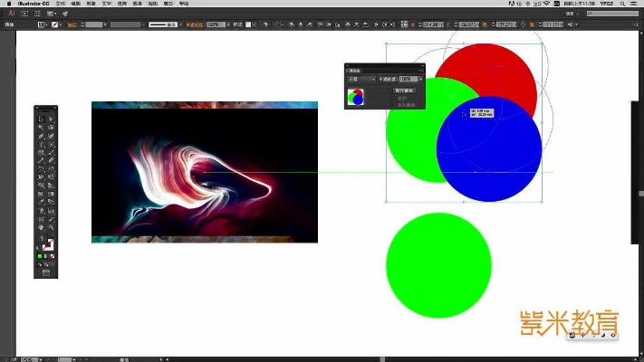The height and width of the screenshot is (362, 644).
Task: Select the Selection (black arrow) tool
Action: coord(41,119)
